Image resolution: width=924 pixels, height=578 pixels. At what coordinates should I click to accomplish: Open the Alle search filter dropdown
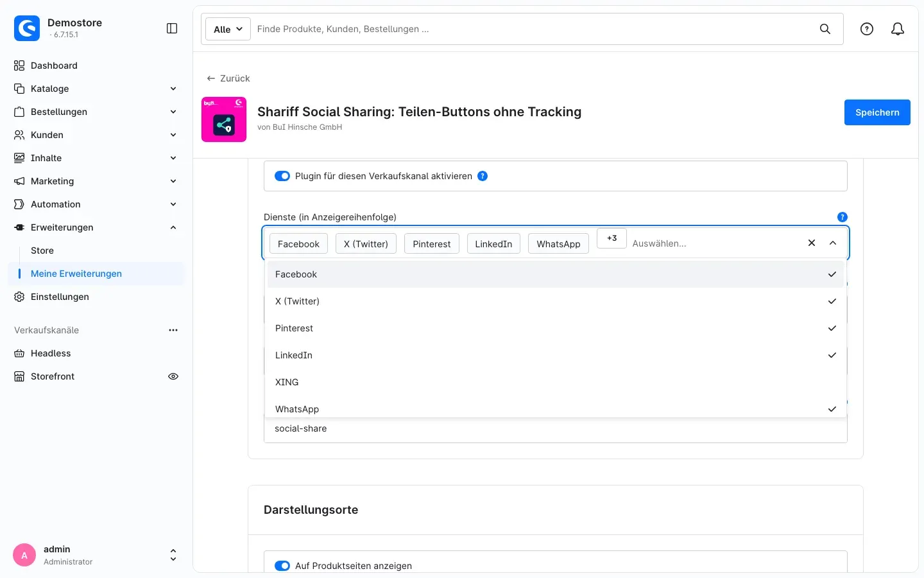[x=228, y=29]
